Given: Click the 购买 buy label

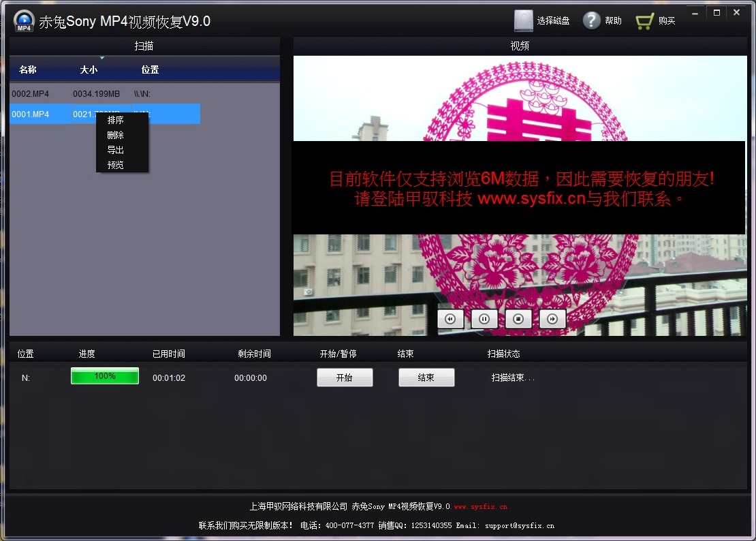Looking at the screenshot, I should pyautogui.click(x=667, y=20).
